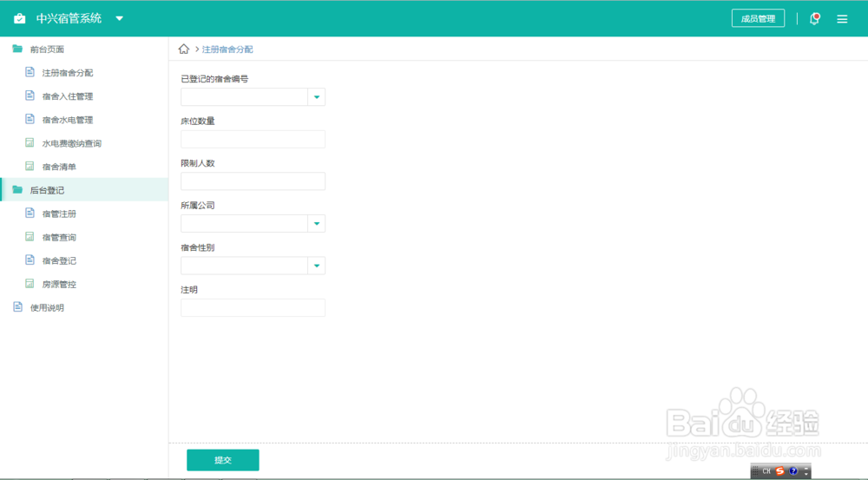Click the report icon beside 水电费缴纳查询
Screen dimensions: 868x480
(30, 143)
